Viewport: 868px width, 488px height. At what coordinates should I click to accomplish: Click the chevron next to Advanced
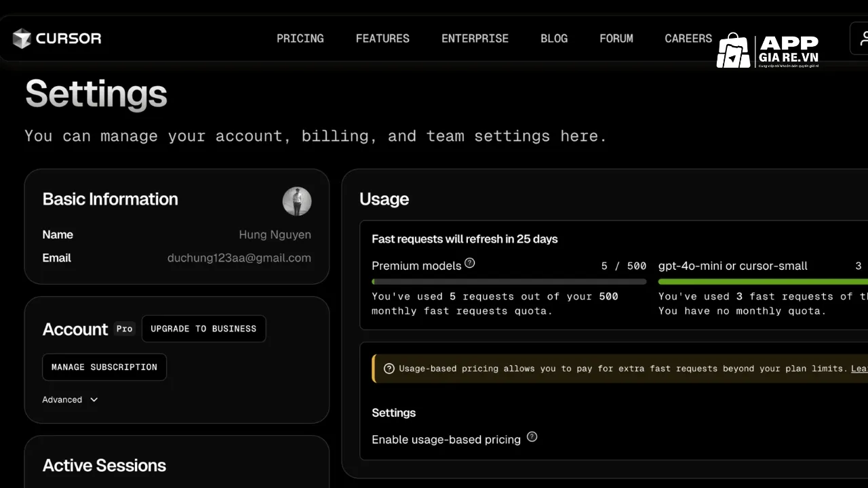(x=94, y=400)
